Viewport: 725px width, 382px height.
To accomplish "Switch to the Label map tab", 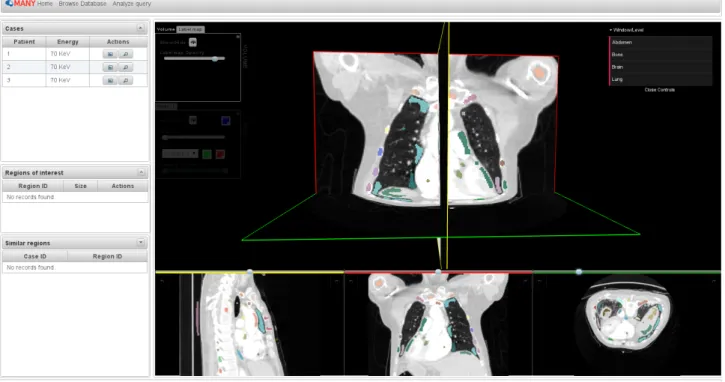I will point(190,29).
